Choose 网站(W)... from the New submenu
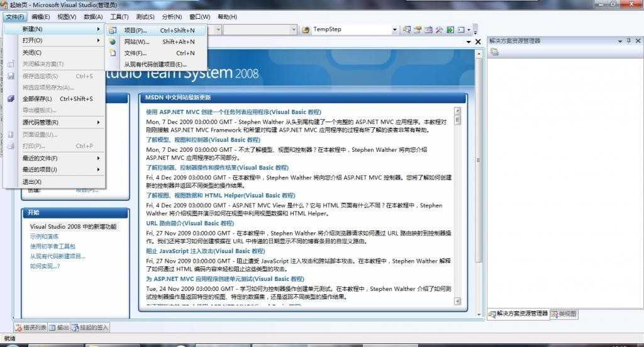This screenshot has width=644, height=347. (x=156, y=42)
